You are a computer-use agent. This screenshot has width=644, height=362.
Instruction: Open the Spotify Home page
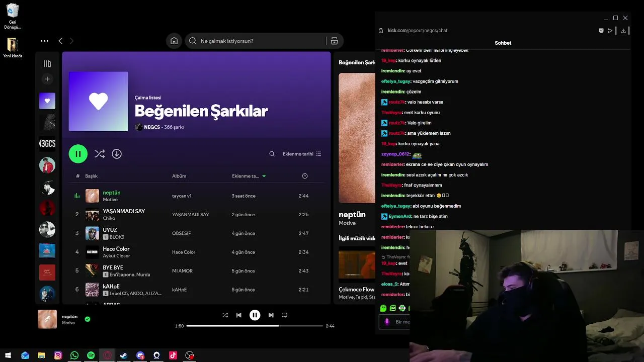pyautogui.click(x=174, y=41)
